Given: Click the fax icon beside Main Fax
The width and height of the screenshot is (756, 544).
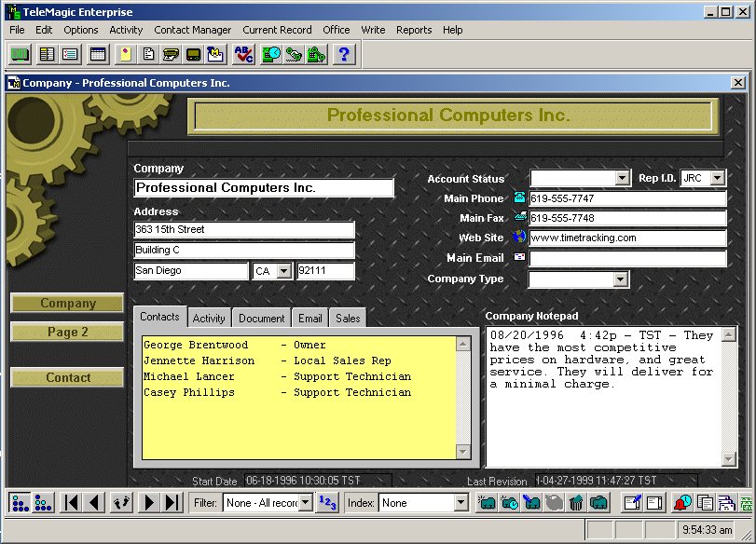Looking at the screenshot, I should coord(520,217).
